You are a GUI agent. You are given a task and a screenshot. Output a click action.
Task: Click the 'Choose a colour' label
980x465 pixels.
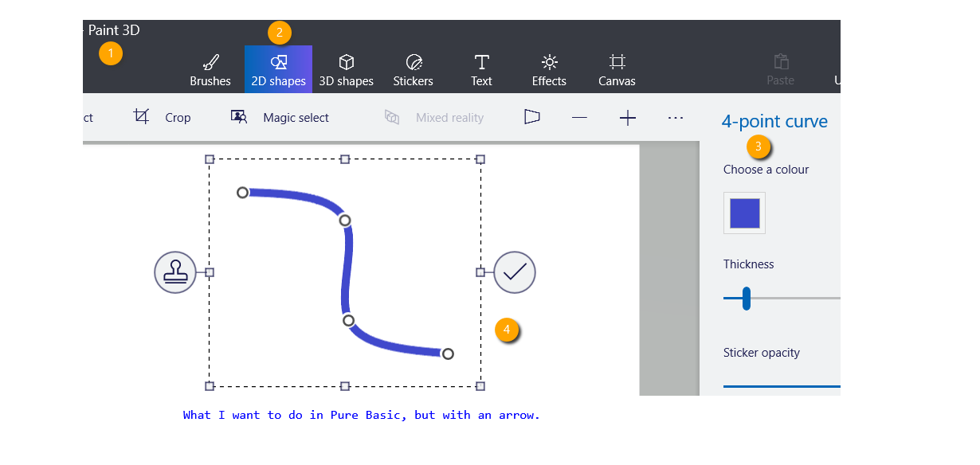(766, 169)
